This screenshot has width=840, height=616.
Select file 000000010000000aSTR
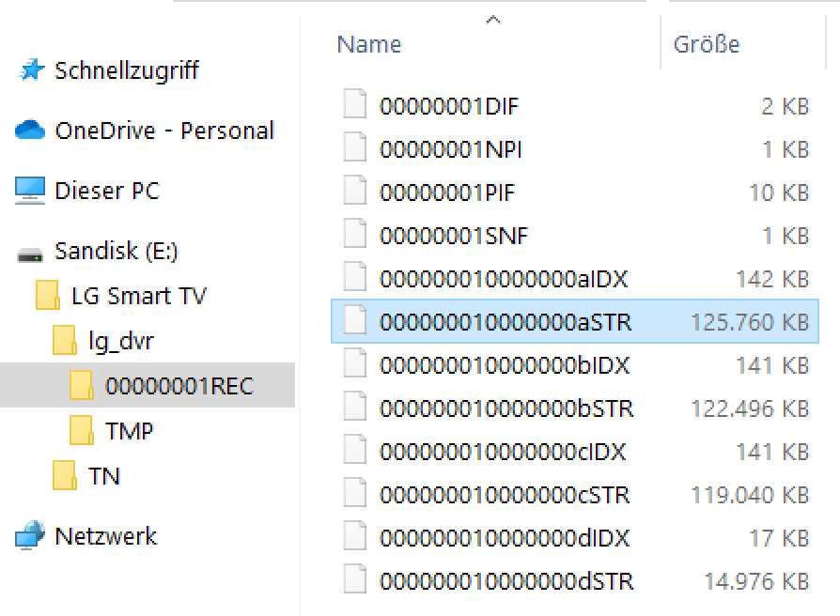[x=575, y=321]
